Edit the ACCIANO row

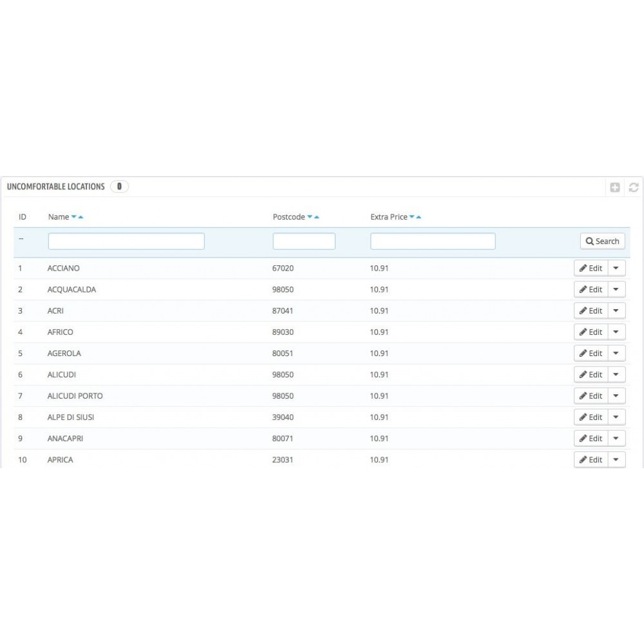591,268
